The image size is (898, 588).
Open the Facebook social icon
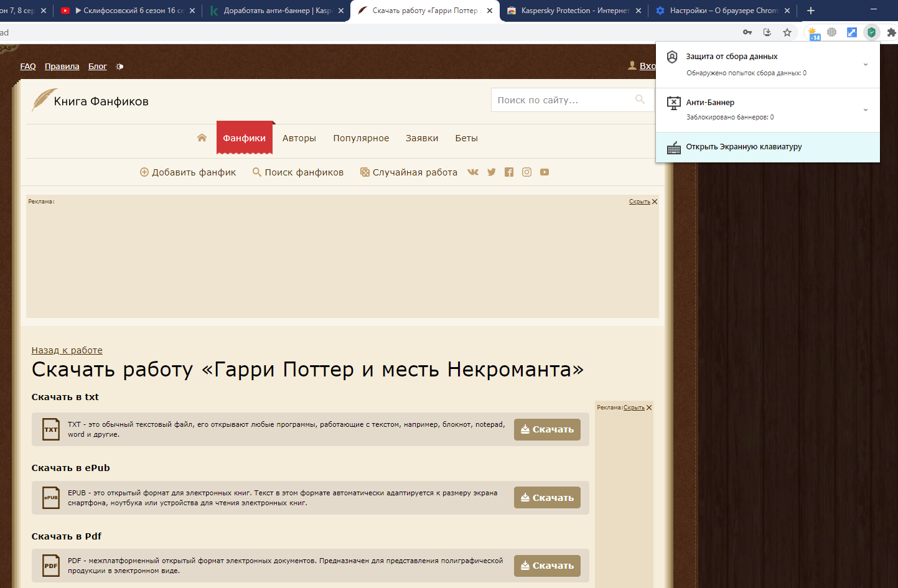(509, 172)
